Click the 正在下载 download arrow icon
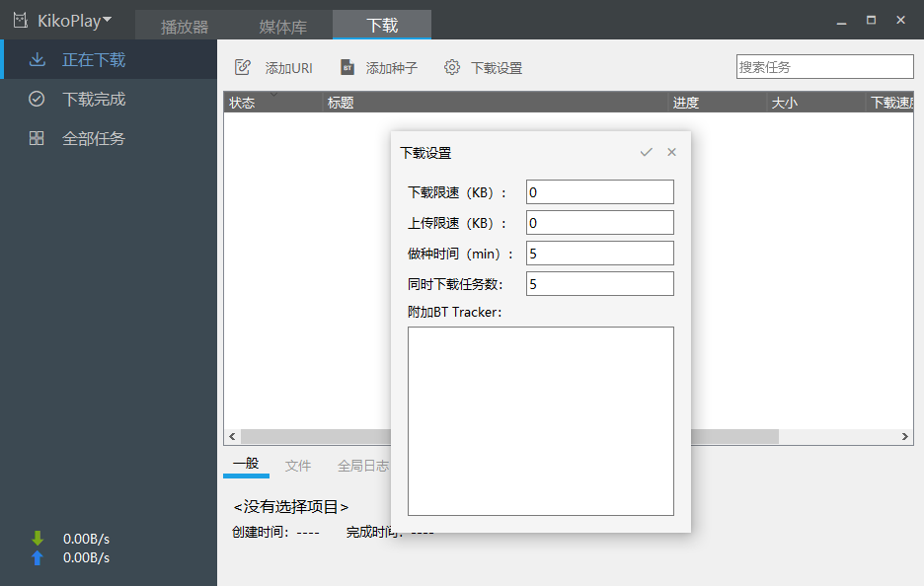924x586 pixels. point(38,59)
